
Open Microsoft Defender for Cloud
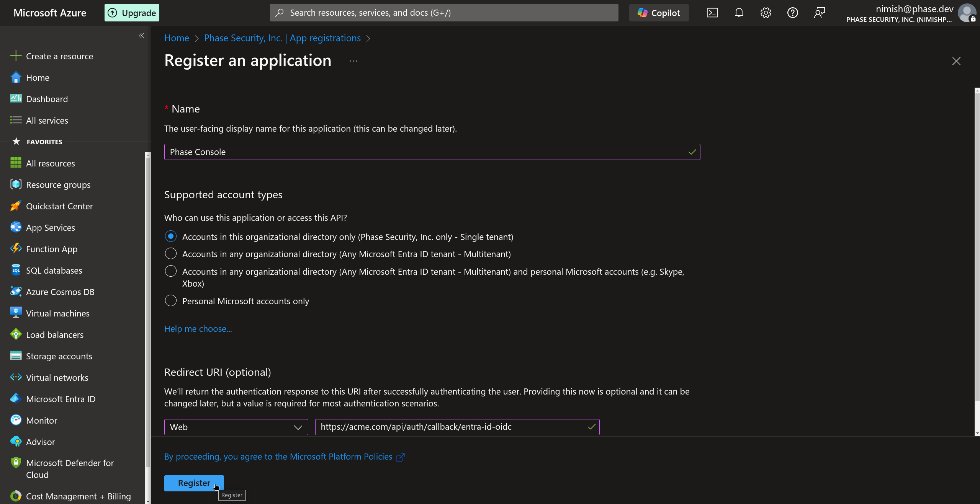(x=70, y=469)
